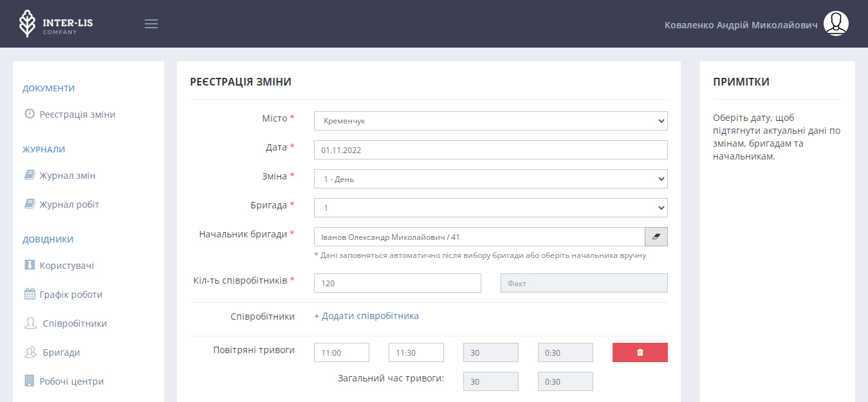This screenshot has width=868, height=402.
Task: Open the user profile avatar
Action: pyautogui.click(x=836, y=24)
